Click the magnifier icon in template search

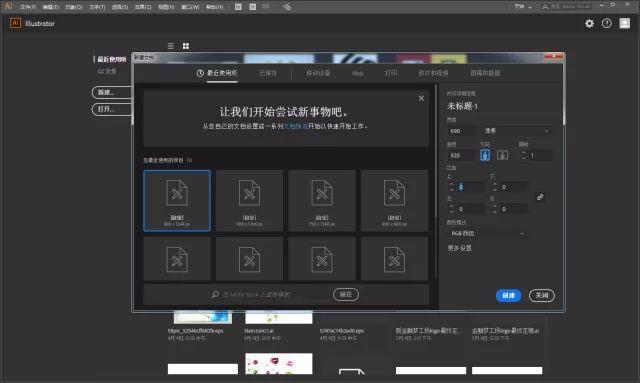pos(215,294)
